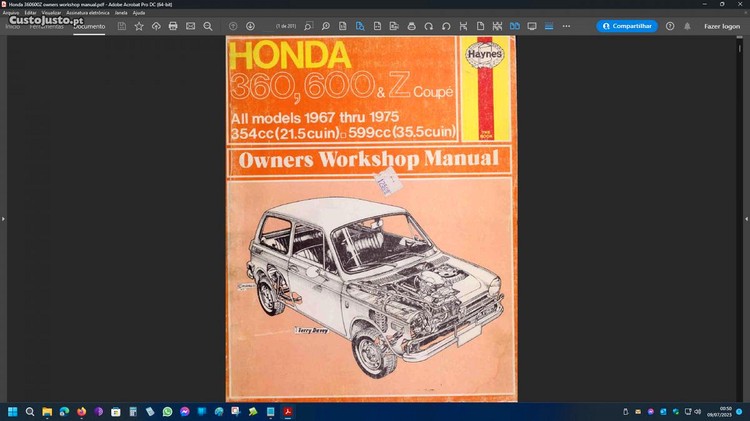Open the Windows Start menu

[13, 411]
